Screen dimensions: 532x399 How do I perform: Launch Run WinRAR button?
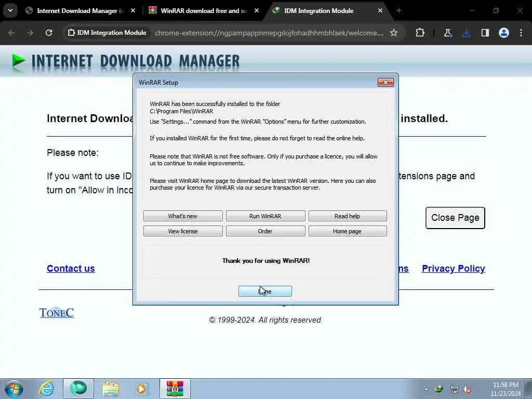[265, 216]
